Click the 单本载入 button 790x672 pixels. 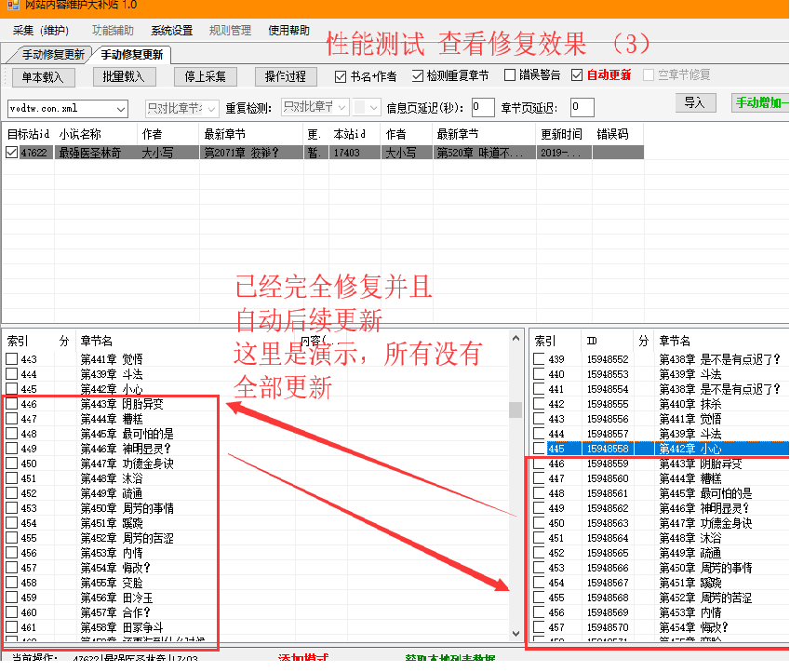pos(44,76)
